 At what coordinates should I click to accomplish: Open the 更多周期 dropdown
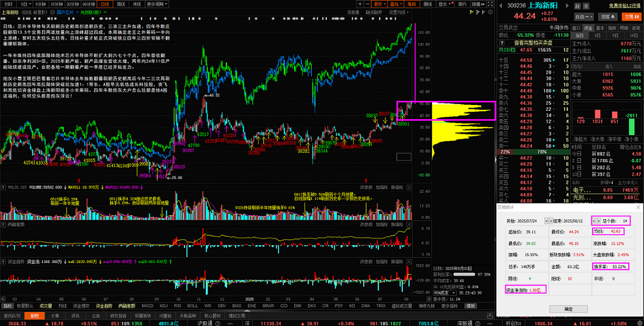[156, 4]
